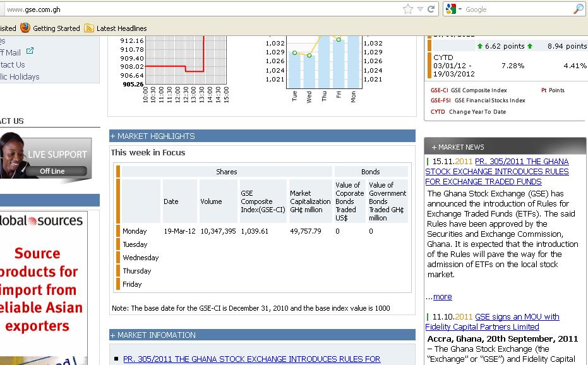Viewport: 588px width, 365px height.
Task: Expand the MARKET INFOMATION section header
Action: point(262,335)
